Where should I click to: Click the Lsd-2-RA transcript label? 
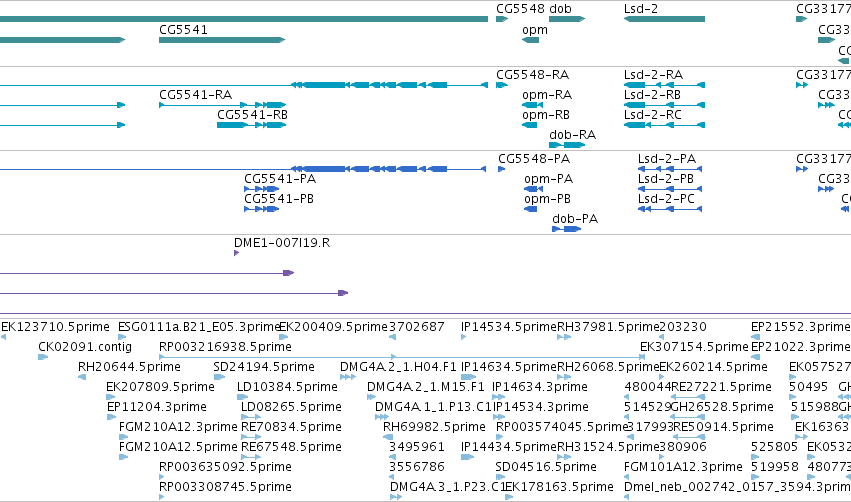pyautogui.click(x=653, y=74)
